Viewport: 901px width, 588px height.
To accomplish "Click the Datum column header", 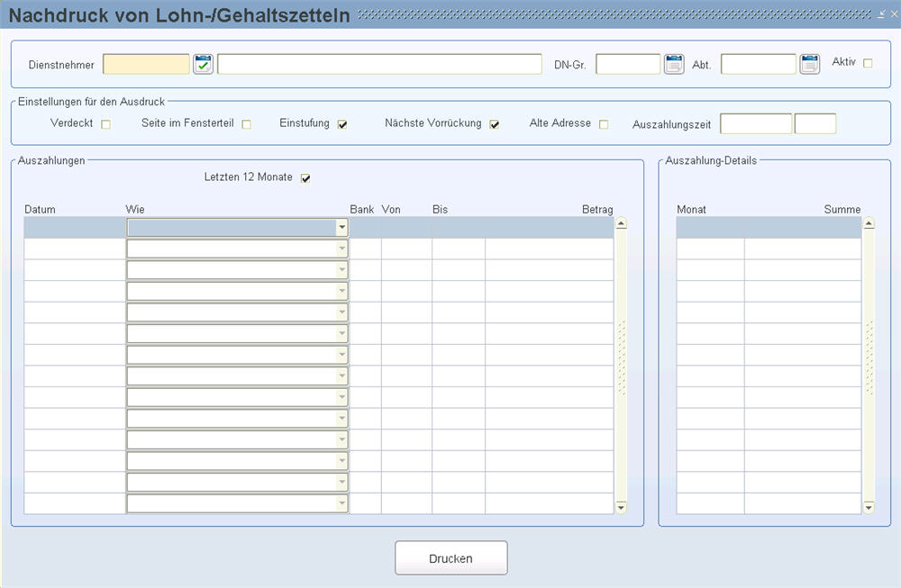I will (40, 210).
